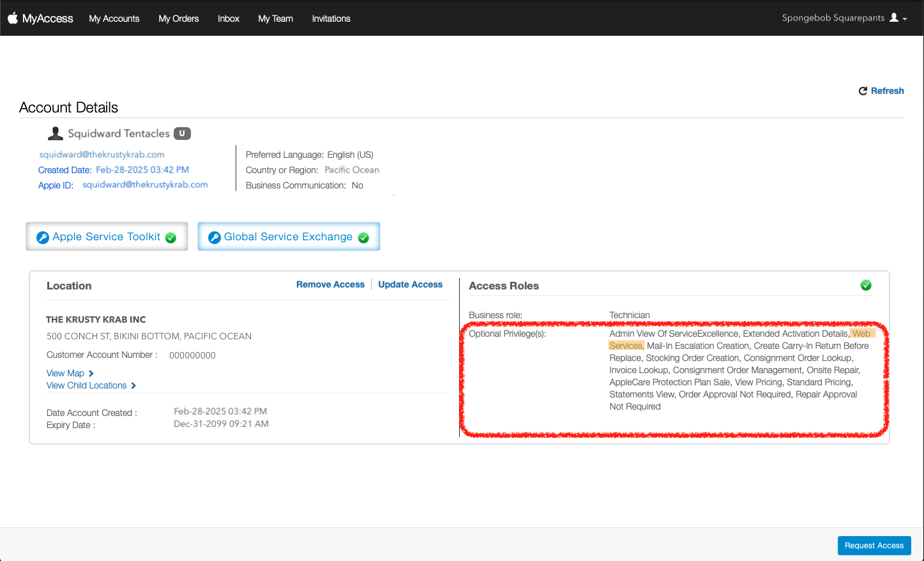This screenshot has height=561, width=924.
Task: Open the Spongebob Squarepants user menu icon
Action: [x=894, y=18]
